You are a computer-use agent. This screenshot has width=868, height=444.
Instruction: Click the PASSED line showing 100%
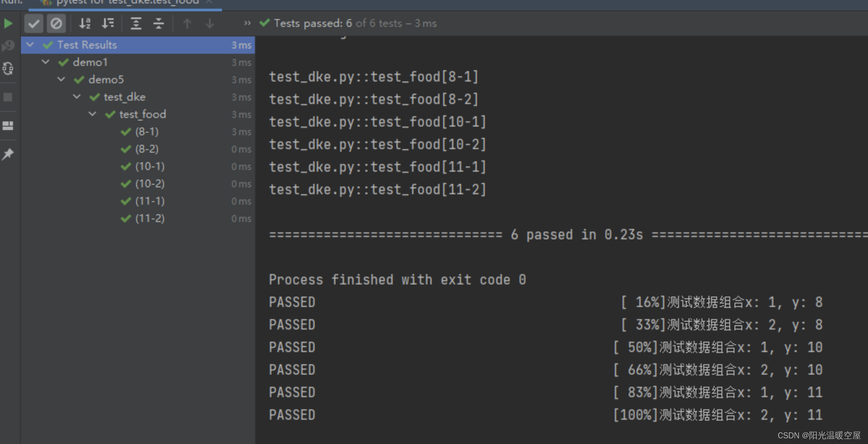coord(545,415)
